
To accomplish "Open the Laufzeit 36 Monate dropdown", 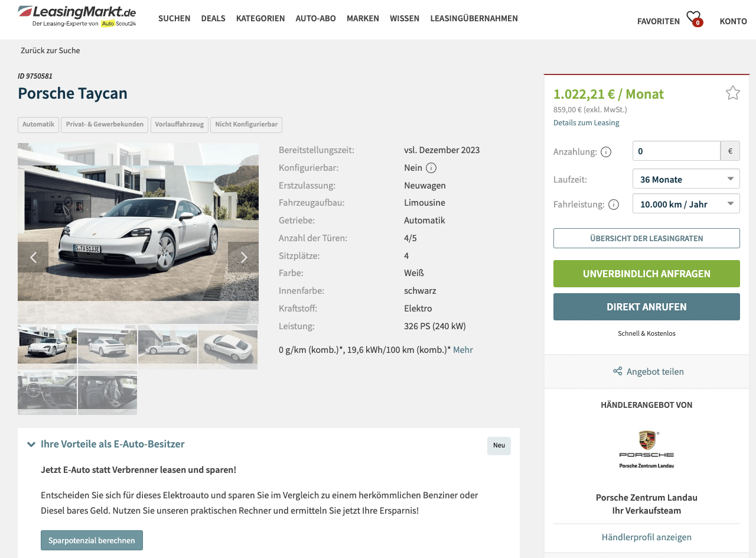I will point(686,179).
